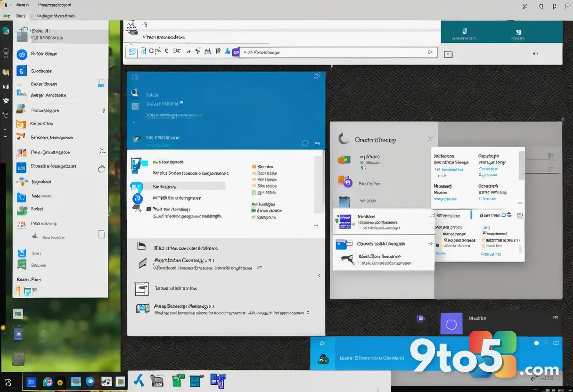This screenshot has height=392, width=573.
Task: Open the popup row with the dark blue thumbnail
Action: (383, 221)
